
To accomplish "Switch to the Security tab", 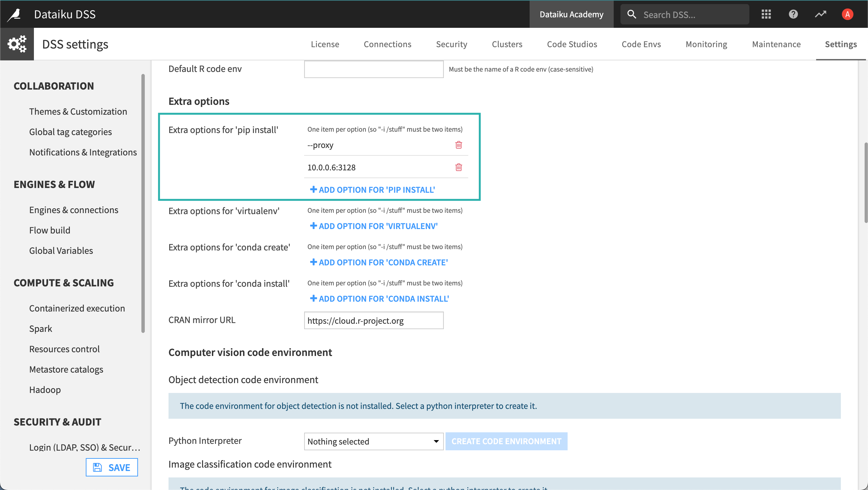I will click(x=451, y=44).
